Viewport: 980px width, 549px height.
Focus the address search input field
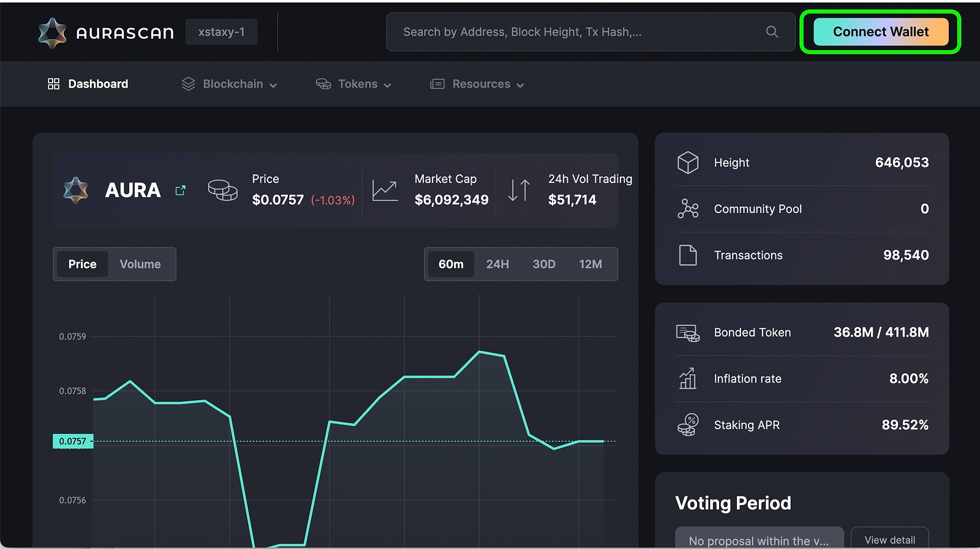576,32
